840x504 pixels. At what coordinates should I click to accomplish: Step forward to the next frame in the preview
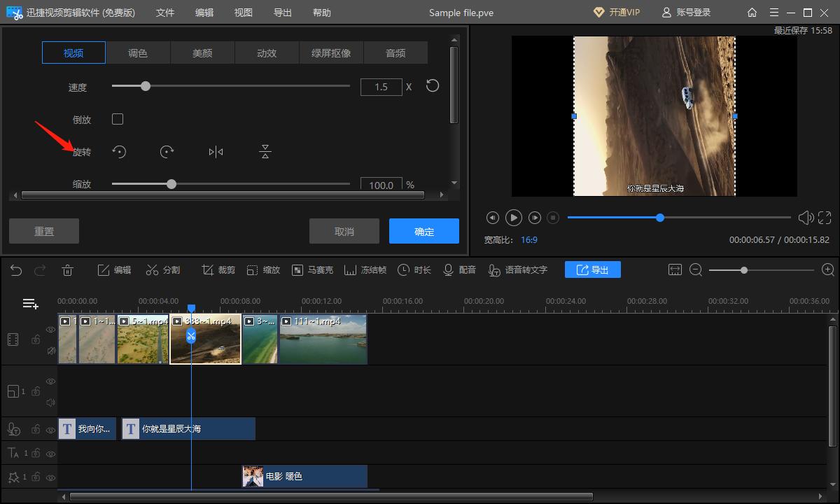click(535, 218)
